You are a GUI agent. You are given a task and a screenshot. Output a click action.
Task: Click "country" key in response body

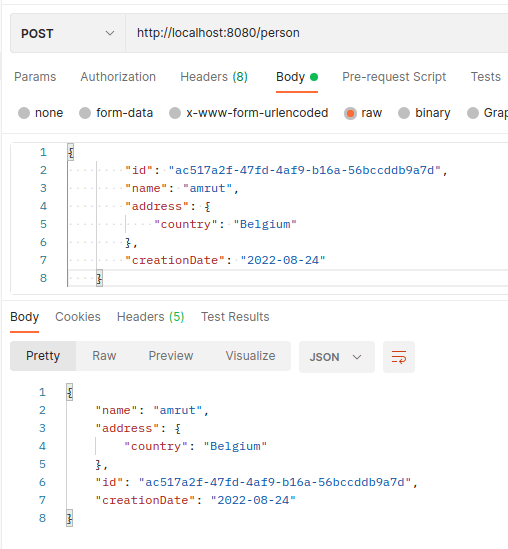156,446
